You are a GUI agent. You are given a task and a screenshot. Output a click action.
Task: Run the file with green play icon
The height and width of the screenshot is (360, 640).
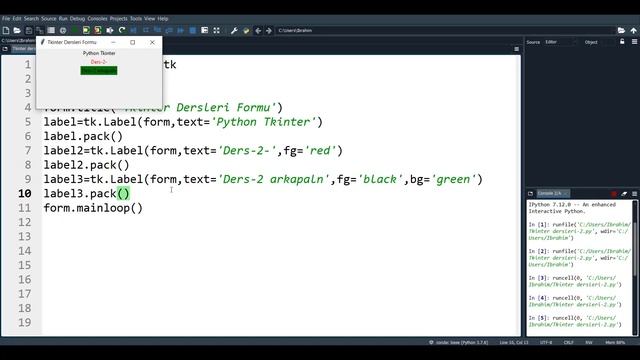[75, 31]
